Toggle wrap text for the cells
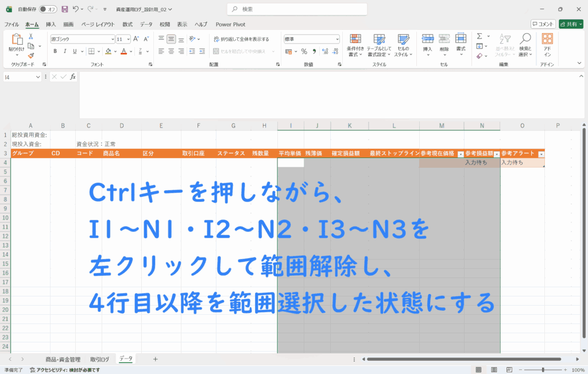This screenshot has height=374, width=588. coord(241,39)
